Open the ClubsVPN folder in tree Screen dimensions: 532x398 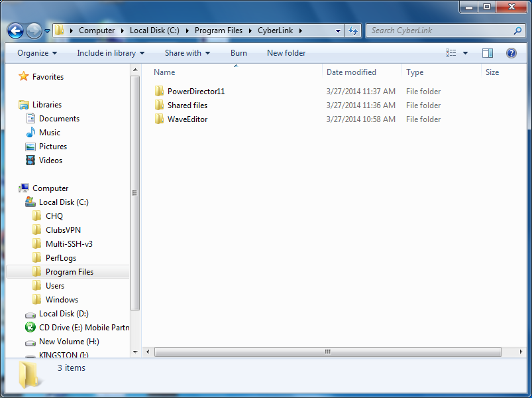63,230
